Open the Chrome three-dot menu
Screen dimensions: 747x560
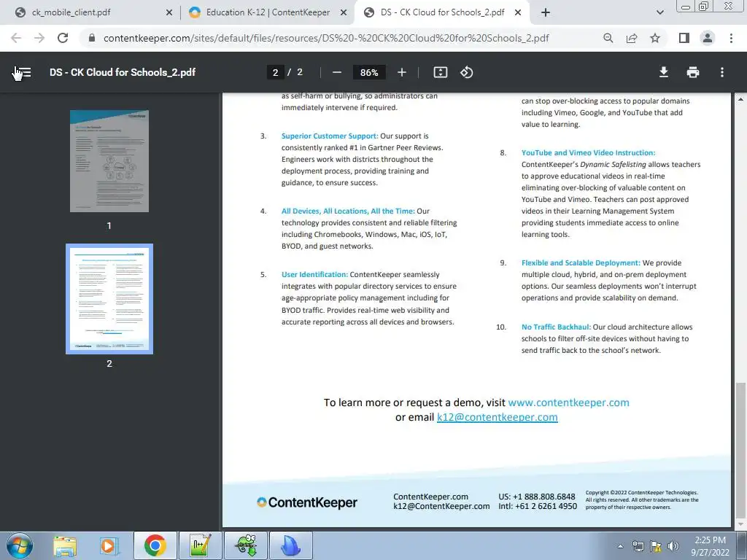pyautogui.click(x=731, y=38)
